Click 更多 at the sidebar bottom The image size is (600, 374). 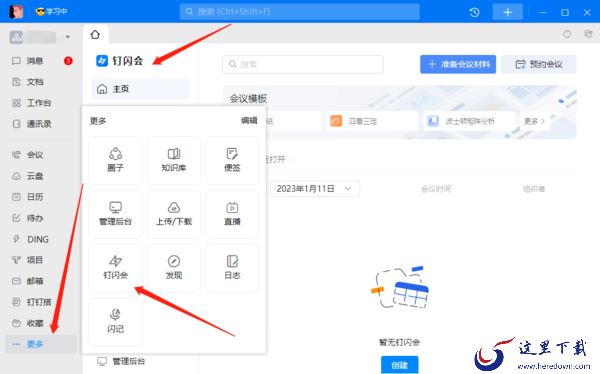point(41,344)
